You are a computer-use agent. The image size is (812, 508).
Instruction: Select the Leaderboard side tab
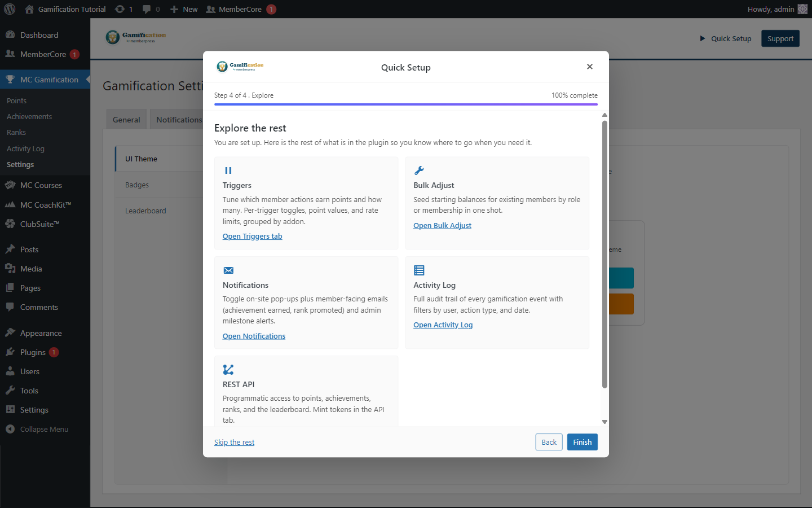(x=160, y=211)
